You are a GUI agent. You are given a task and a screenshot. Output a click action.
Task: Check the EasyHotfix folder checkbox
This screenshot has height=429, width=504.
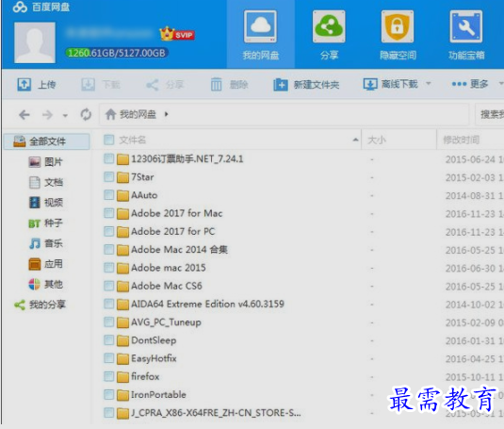click(109, 358)
